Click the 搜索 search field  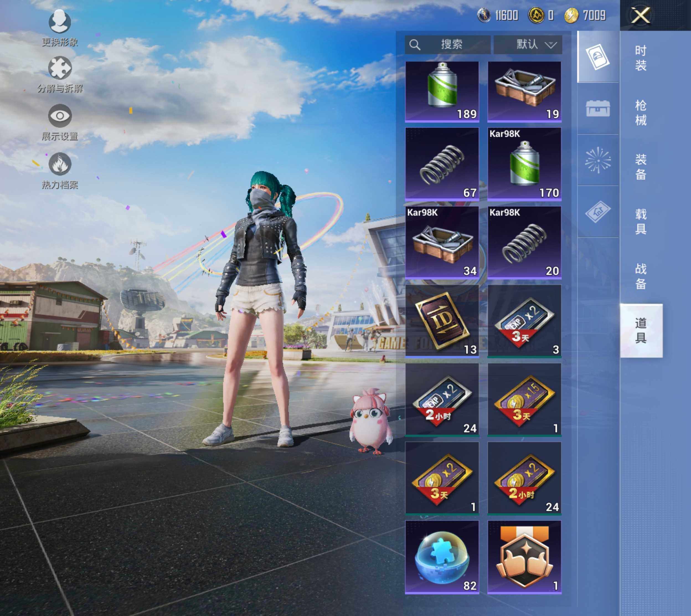(447, 44)
